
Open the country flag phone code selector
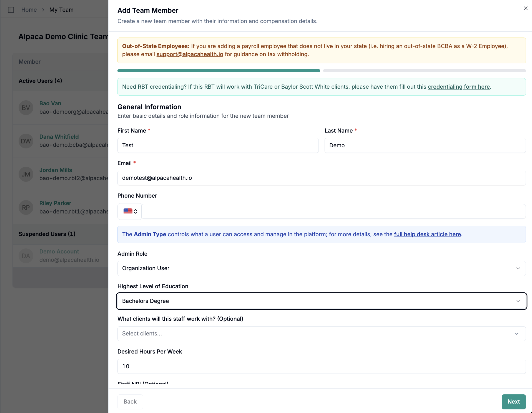(130, 212)
